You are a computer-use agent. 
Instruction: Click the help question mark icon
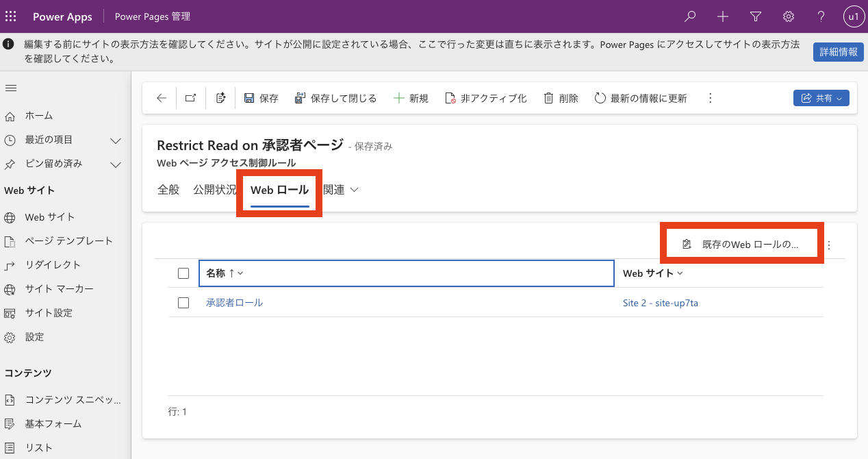click(821, 16)
